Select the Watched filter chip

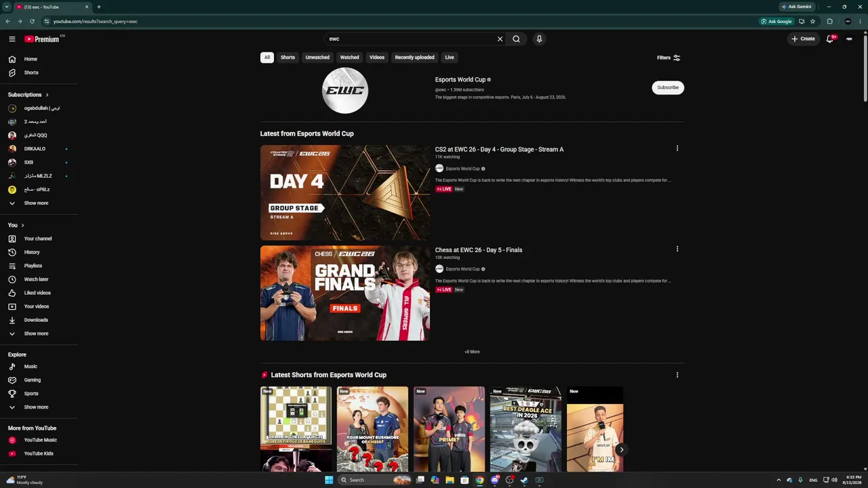coord(349,58)
